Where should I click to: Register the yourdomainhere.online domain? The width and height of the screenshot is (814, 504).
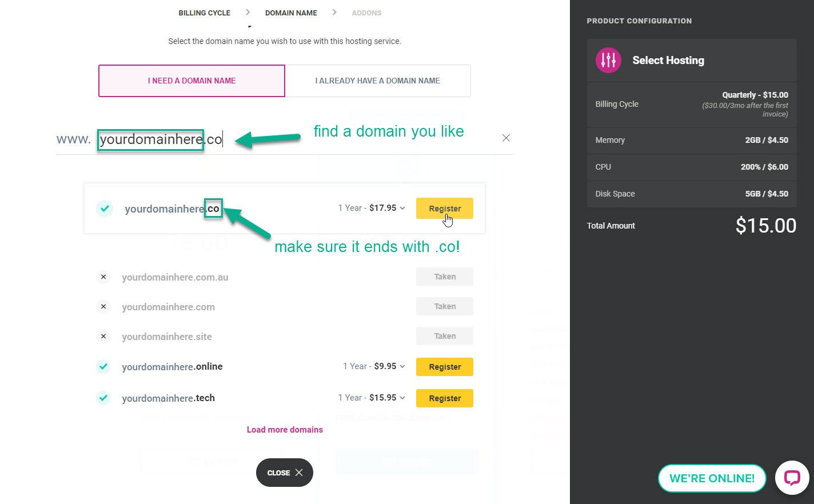pos(445,367)
